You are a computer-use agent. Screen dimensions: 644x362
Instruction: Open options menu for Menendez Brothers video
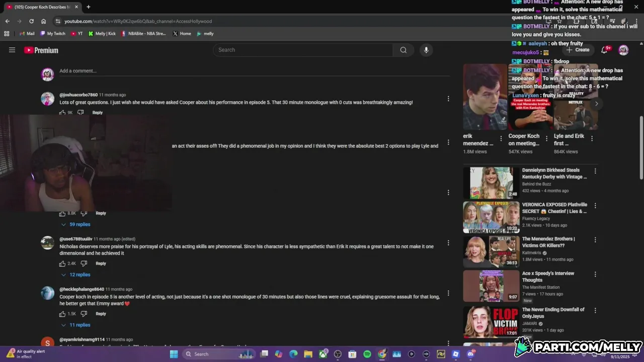[595, 240]
